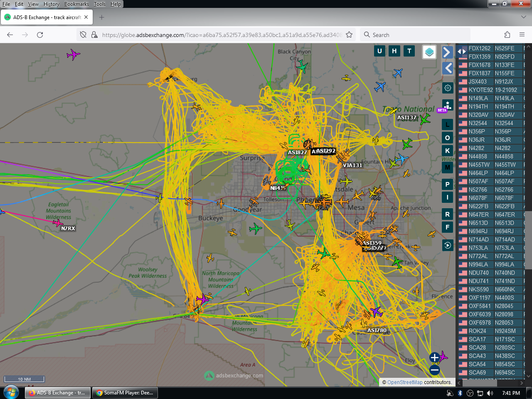The height and width of the screenshot is (399, 532).
Task: Open the Windows Start menu
Action: point(11,393)
